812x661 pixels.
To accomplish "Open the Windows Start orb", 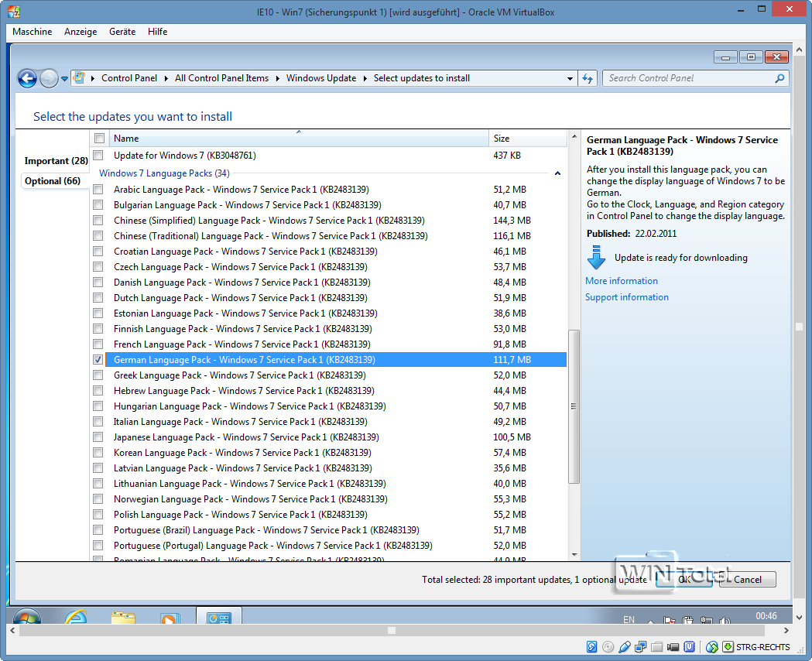I will pyautogui.click(x=27, y=616).
